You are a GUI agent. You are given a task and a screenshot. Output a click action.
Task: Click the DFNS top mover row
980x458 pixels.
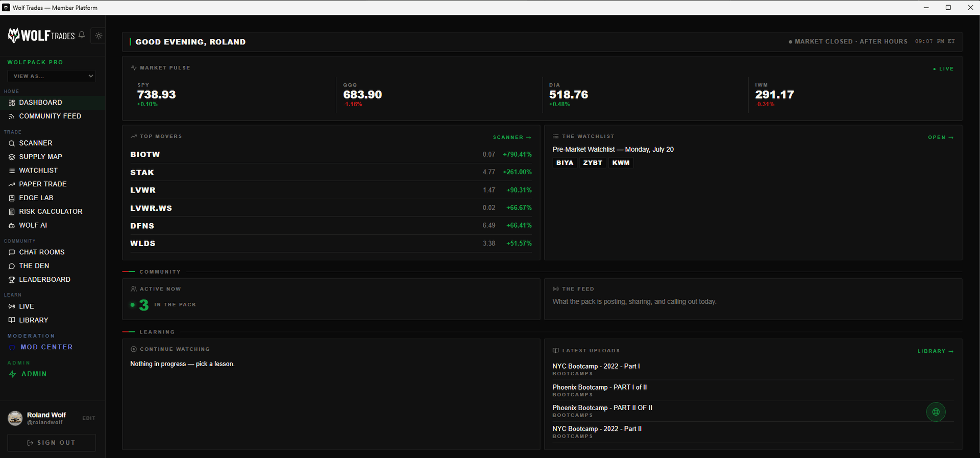pyautogui.click(x=331, y=226)
